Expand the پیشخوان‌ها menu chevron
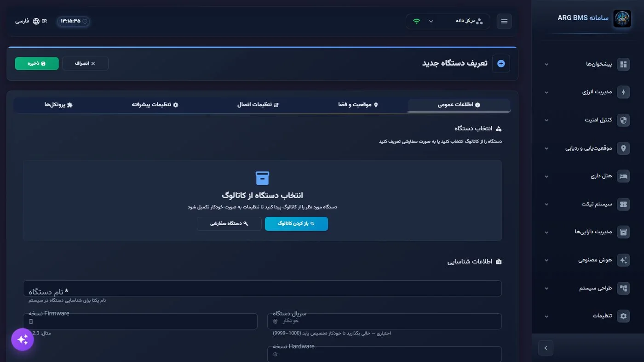The image size is (644, 362). click(546, 64)
